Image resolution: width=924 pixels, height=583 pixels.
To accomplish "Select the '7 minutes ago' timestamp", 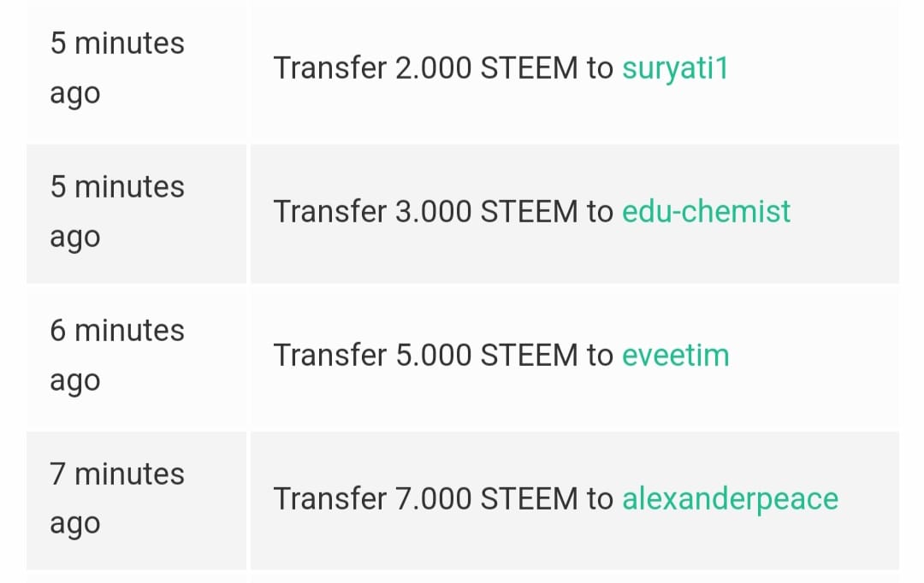I will 116,499.
